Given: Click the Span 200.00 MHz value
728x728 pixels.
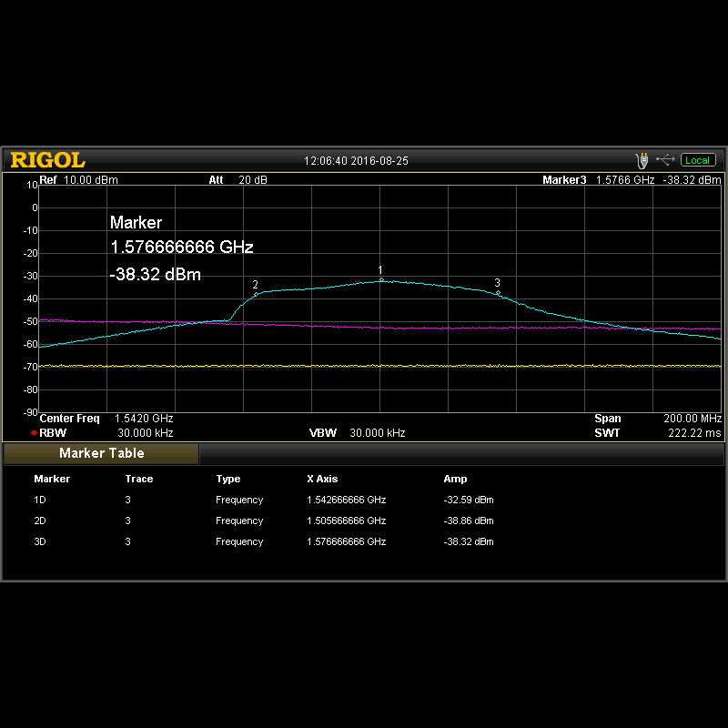Looking at the screenshot, I should 692,419.
